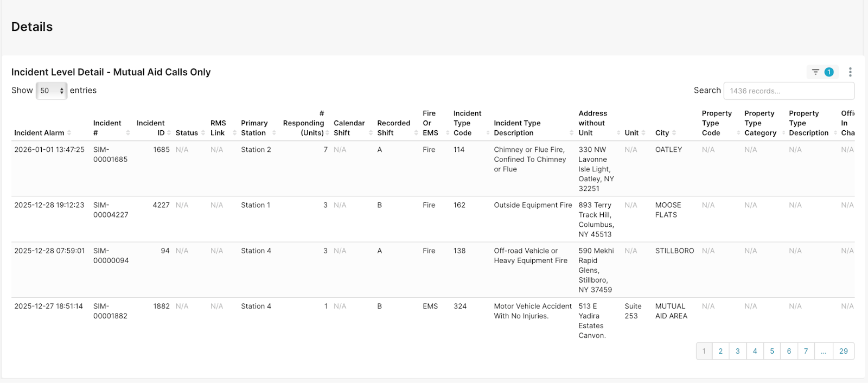This screenshot has width=868, height=383.
Task: Sort by Property Type Description column
Action: click(x=812, y=123)
